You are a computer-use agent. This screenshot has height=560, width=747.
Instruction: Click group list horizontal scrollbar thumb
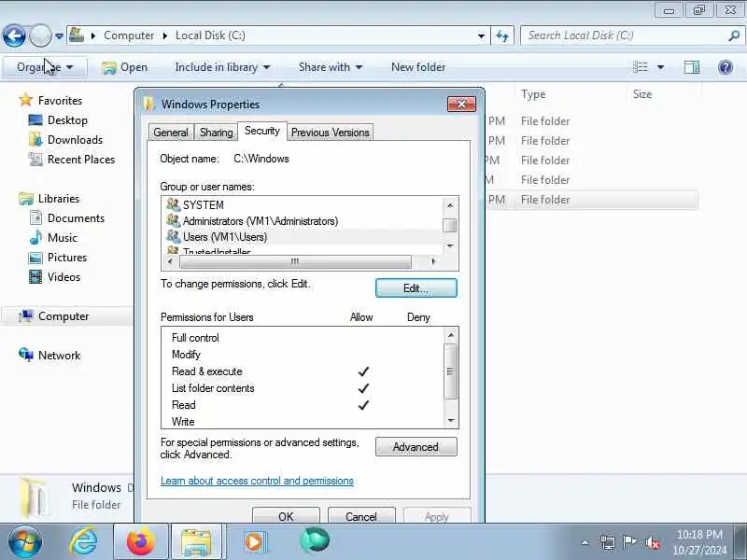coord(295,261)
